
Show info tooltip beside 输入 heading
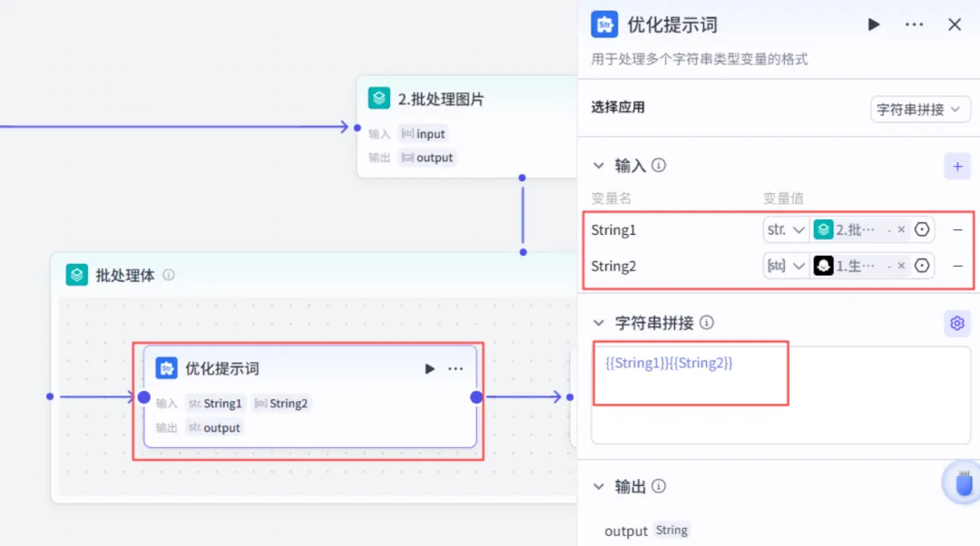[658, 165]
